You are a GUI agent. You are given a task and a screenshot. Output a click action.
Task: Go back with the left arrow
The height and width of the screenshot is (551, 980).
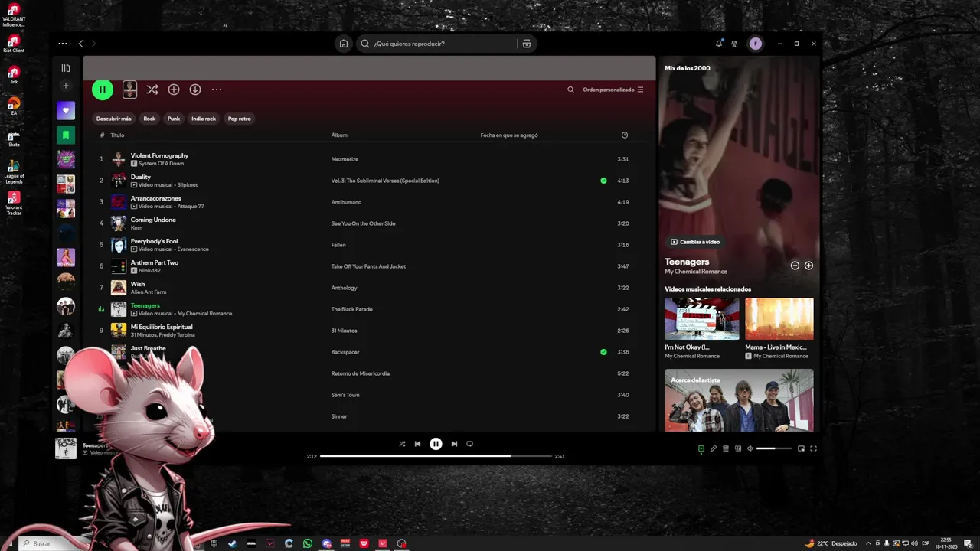pyautogui.click(x=80, y=44)
